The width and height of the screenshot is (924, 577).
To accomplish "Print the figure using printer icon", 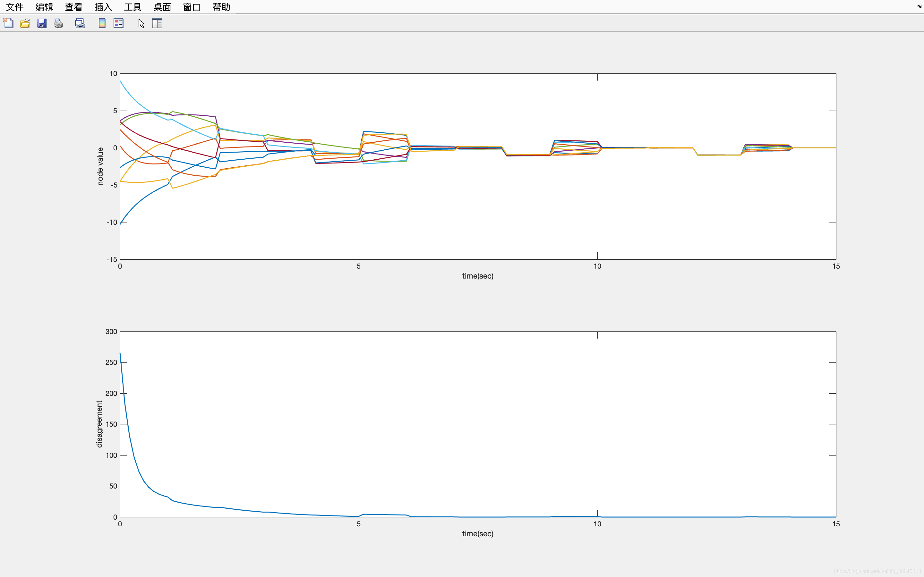I will tap(58, 23).
